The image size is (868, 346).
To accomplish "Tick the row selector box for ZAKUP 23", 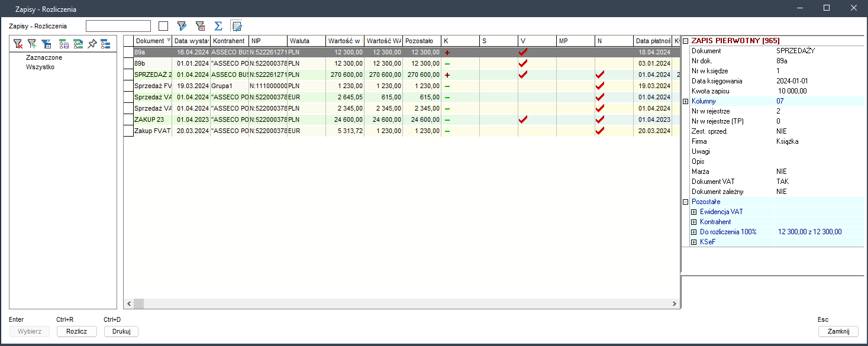I will click(x=128, y=119).
